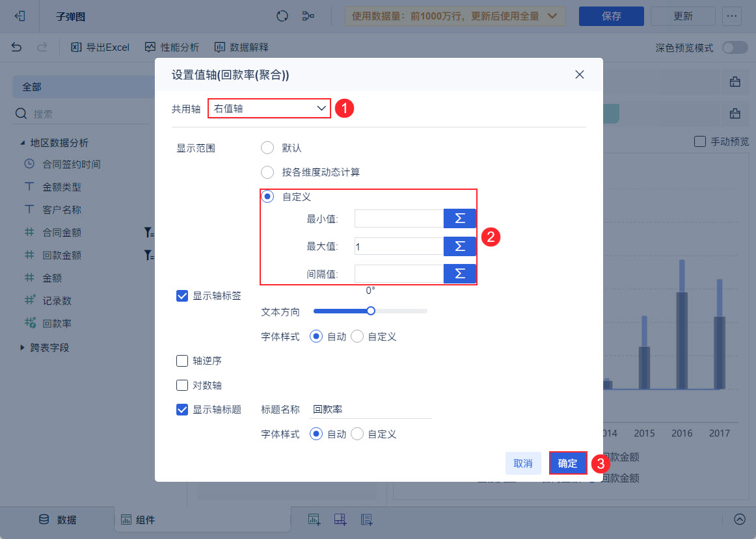Click the 最小值 input field

399,218
